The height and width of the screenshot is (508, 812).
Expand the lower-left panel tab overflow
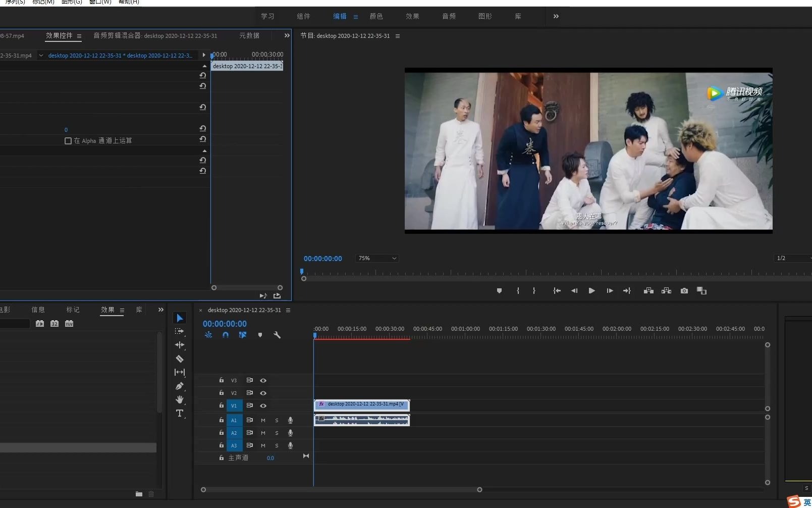click(x=161, y=310)
